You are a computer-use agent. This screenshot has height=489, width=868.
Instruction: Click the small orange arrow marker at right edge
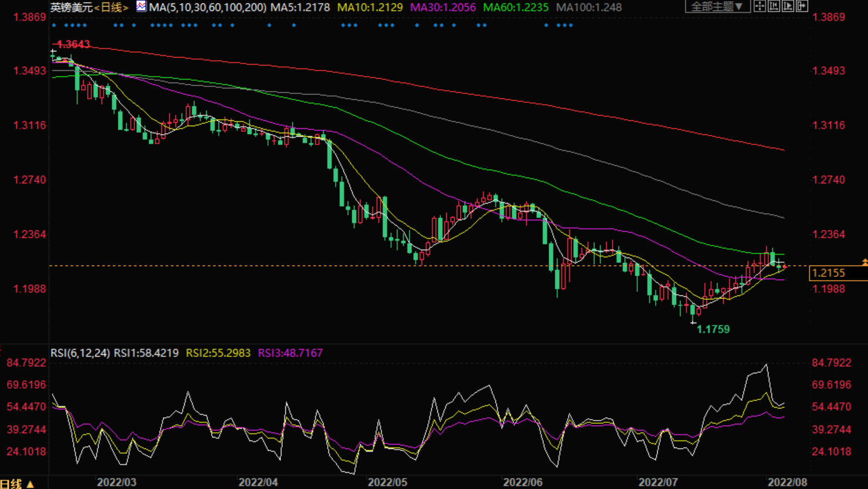864,262
